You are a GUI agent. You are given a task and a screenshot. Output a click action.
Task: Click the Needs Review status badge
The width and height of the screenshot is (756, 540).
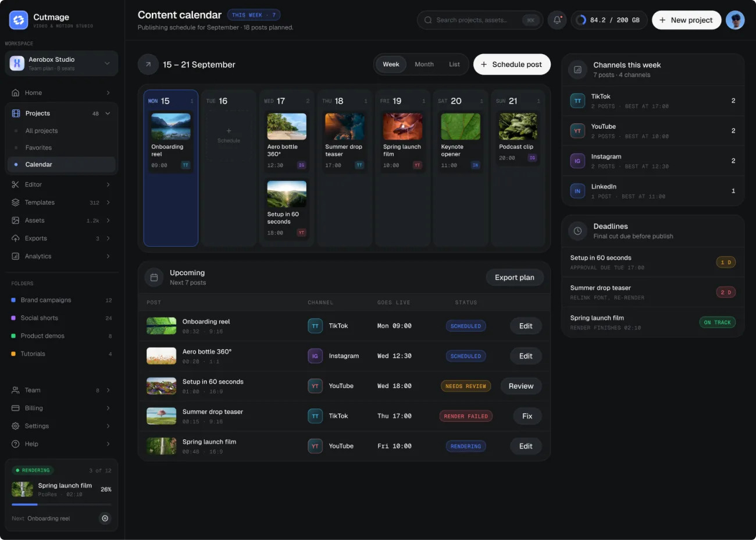pos(466,386)
